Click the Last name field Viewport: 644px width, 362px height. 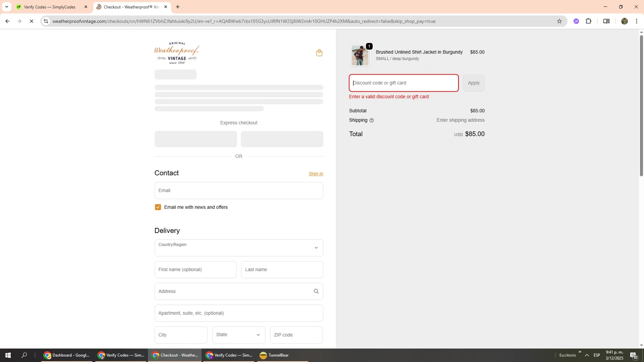tap(282, 270)
